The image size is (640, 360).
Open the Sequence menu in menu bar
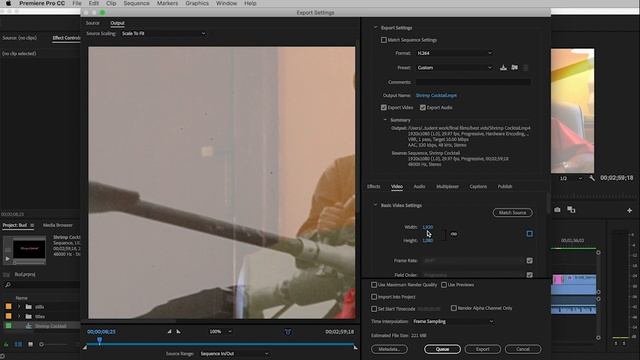pyautogui.click(x=136, y=3)
